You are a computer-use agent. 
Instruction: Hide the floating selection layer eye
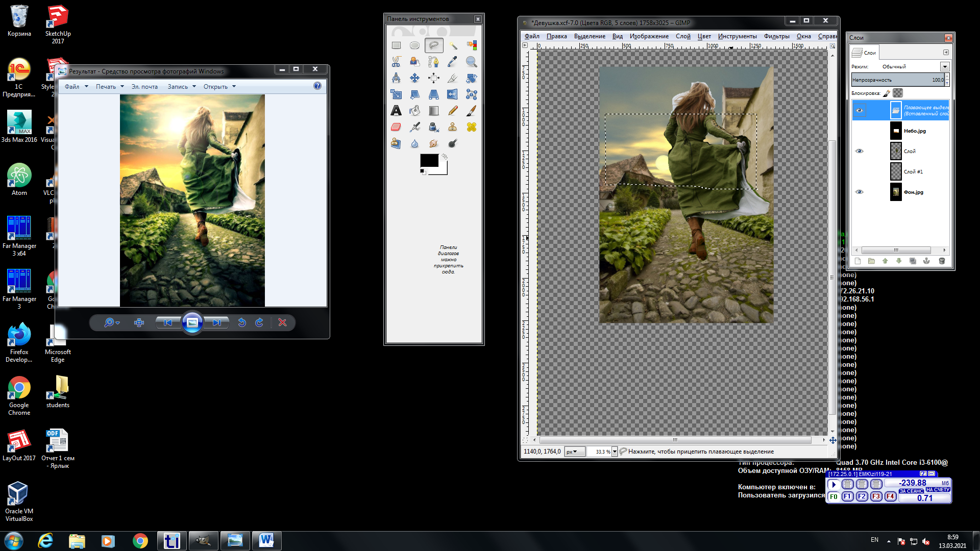pos(860,110)
